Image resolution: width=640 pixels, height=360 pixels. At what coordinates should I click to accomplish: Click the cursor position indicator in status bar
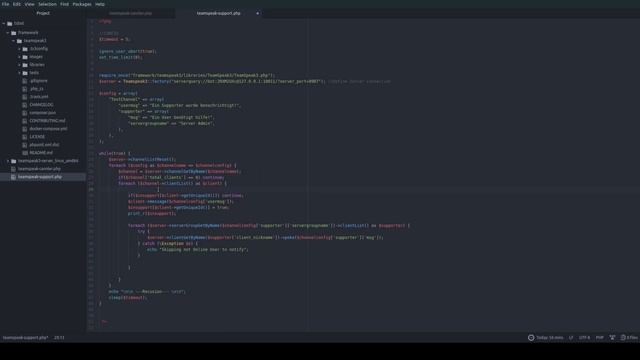[59, 338]
